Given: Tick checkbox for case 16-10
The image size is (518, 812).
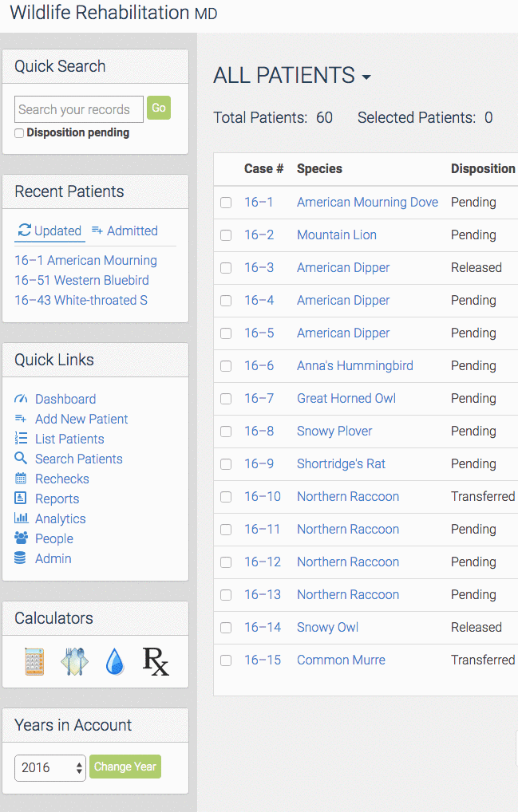Looking at the screenshot, I should coord(226,497).
